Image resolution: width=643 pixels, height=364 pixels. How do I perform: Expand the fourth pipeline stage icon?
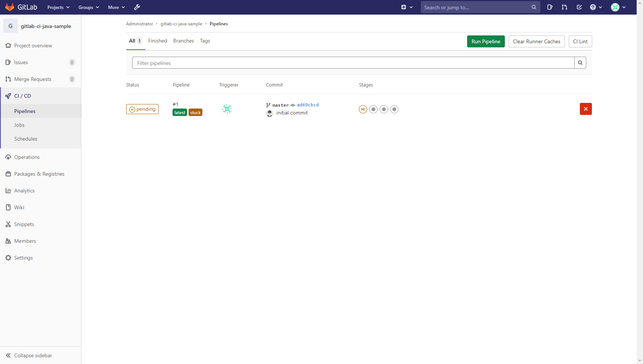pyautogui.click(x=394, y=109)
